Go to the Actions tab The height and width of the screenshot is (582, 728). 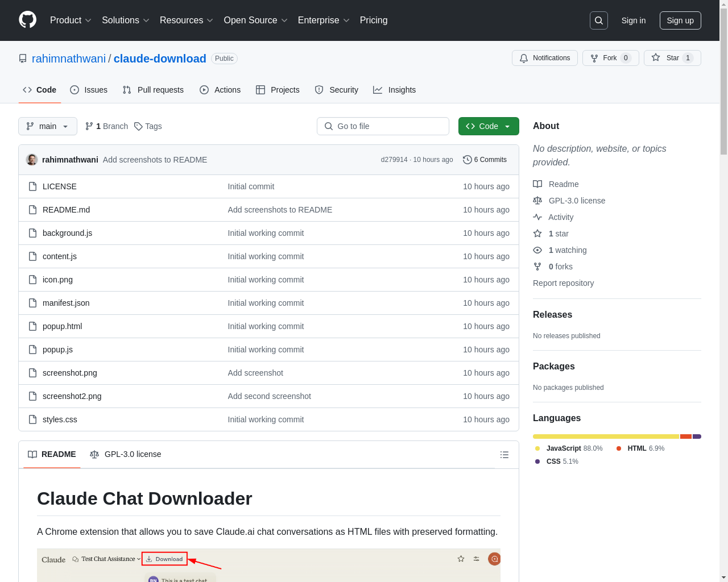pyautogui.click(x=220, y=90)
